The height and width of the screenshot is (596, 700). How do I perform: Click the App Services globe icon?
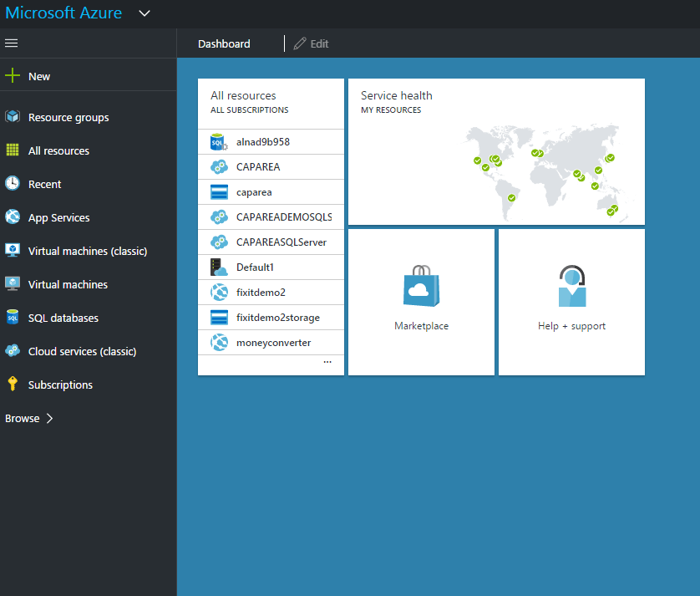point(13,216)
